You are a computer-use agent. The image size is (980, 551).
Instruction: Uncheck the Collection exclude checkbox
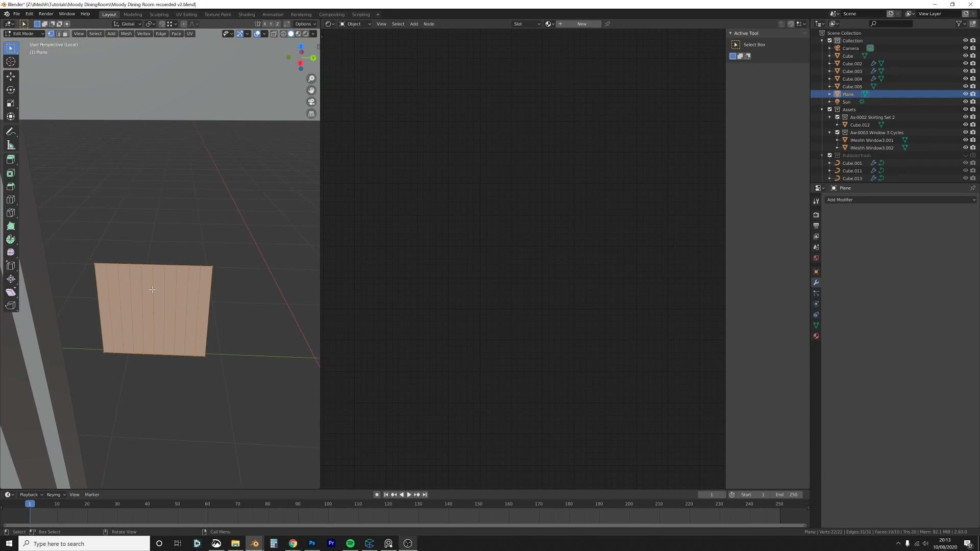[x=829, y=41]
